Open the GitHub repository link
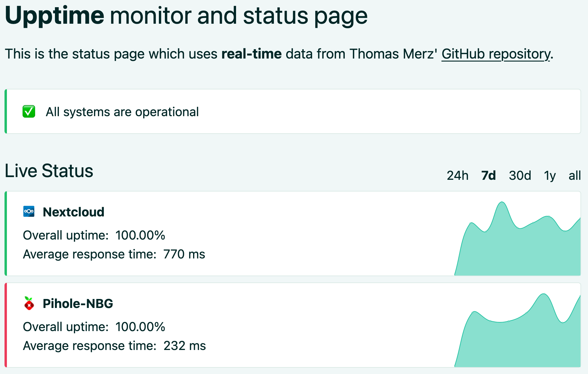 click(496, 54)
